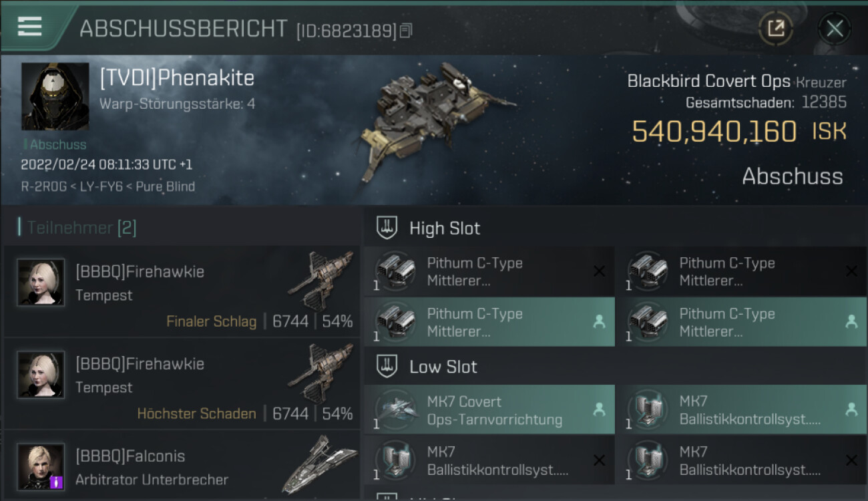Click the R-2R0G system location link
The width and height of the screenshot is (868, 501).
tap(43, 186)
